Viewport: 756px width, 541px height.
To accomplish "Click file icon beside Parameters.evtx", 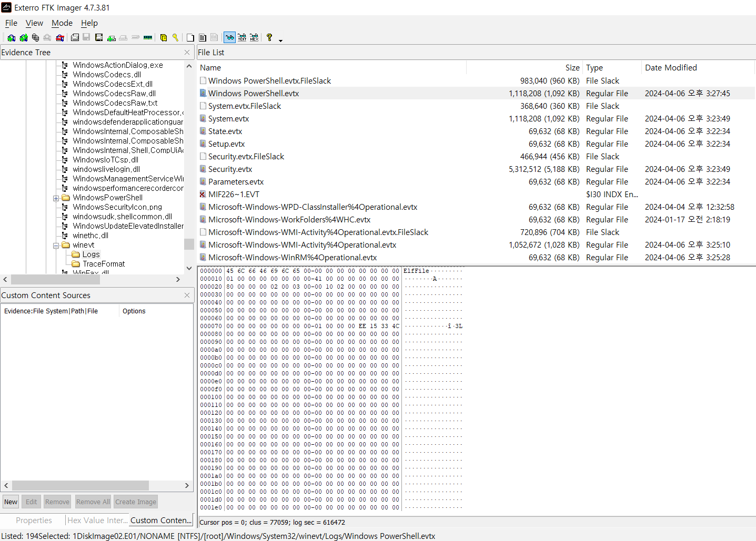I will [x=203, y=181].
